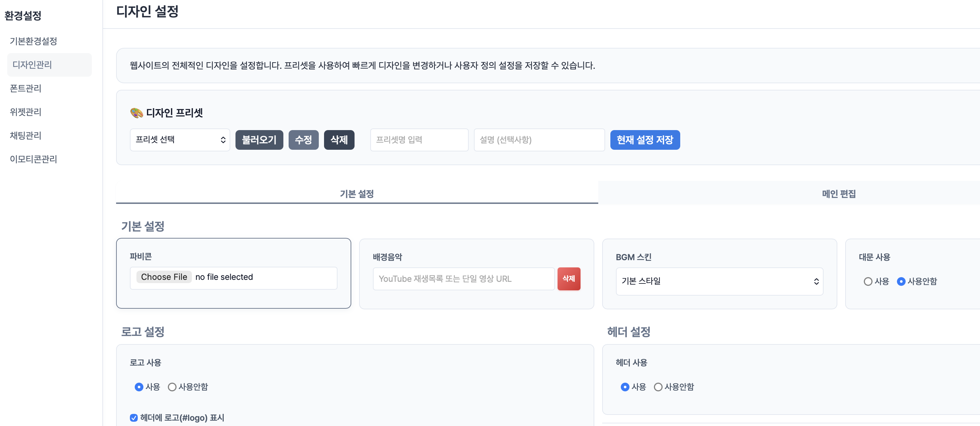Click Choose File to upload a favicon
The width and height of the screenshot is (980, 426).
164,277
